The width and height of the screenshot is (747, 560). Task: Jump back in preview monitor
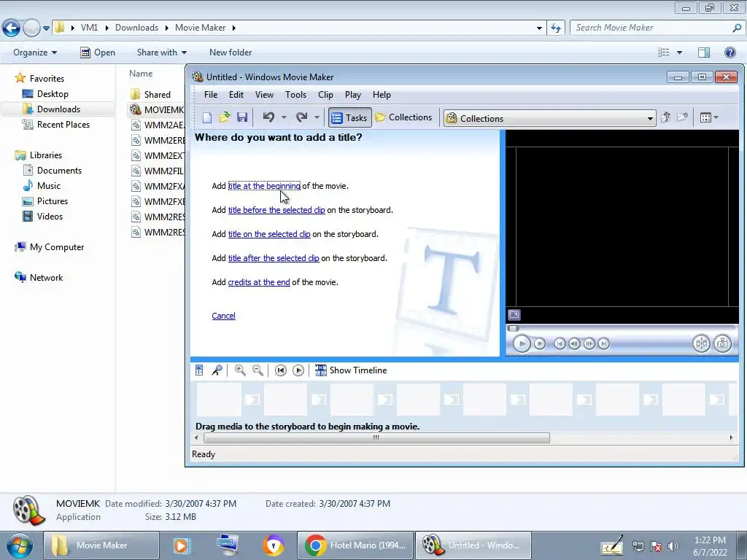pyautogui.click(x=560, y=344)
